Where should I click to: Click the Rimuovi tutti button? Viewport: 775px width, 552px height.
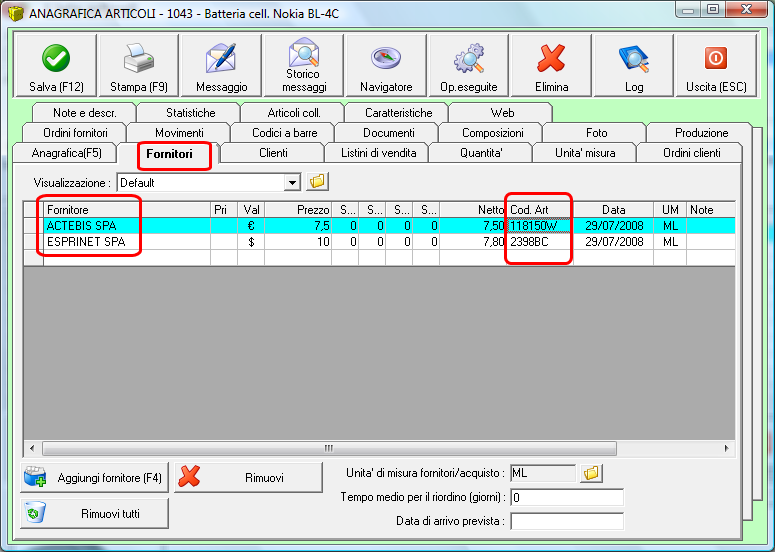[94, 513]
